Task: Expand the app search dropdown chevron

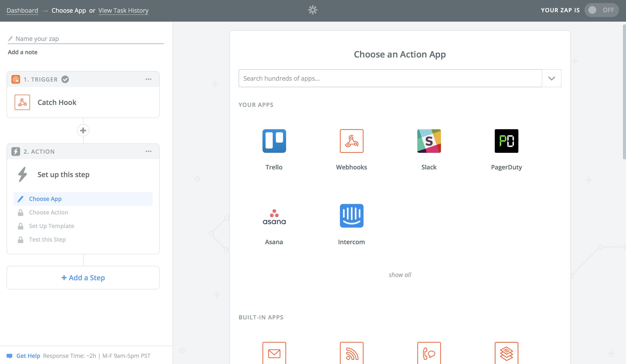Action: 551,78
